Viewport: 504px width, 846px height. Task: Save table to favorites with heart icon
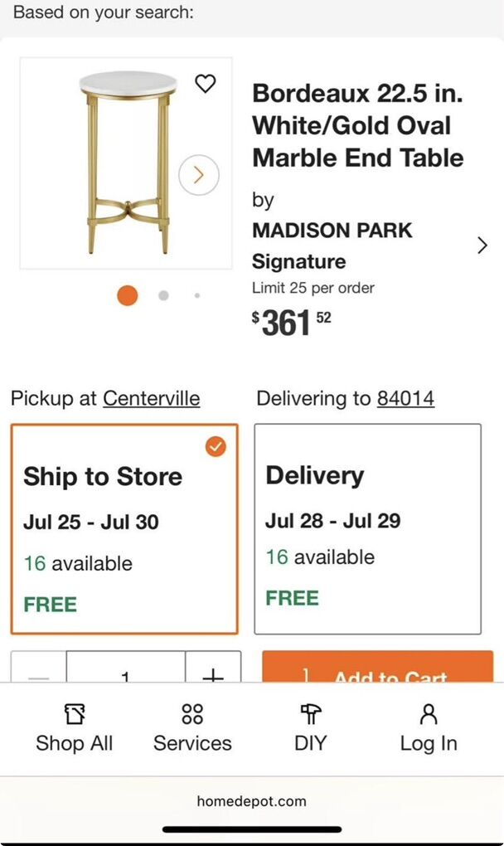tap(205, 83)
